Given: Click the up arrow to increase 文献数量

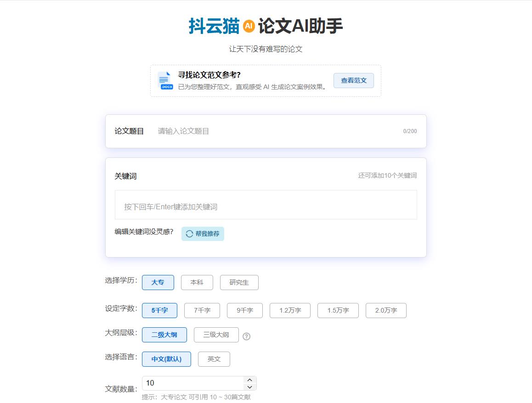Looking at the screenshot, I should click(249, 380).
